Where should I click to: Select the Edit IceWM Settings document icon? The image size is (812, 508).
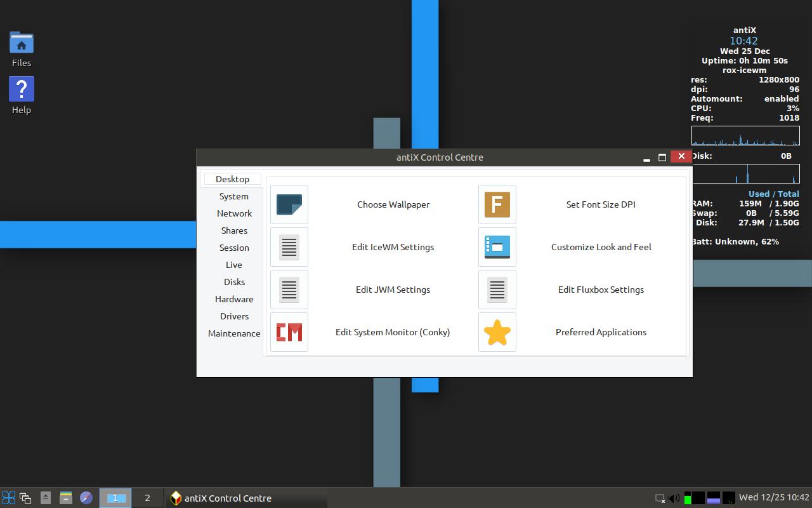(x=289, y=247)
